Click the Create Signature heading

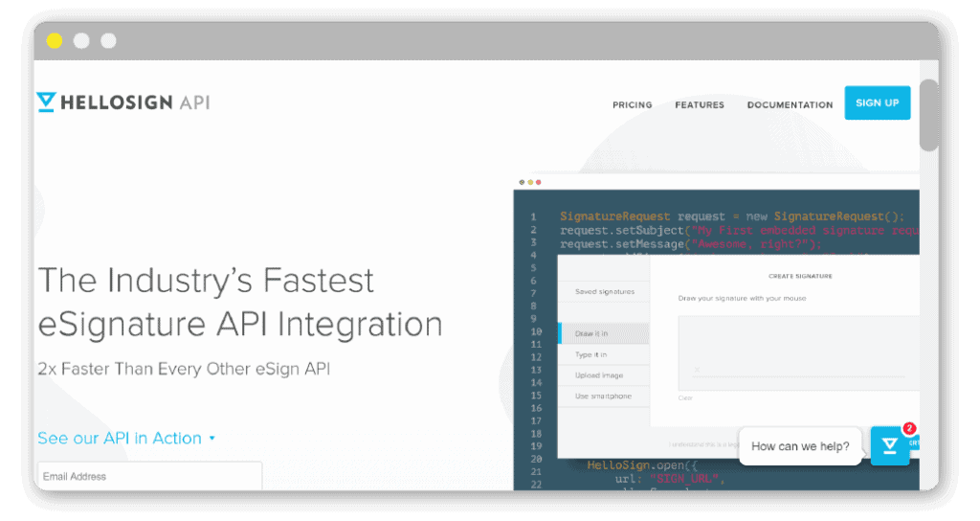tap(800, 276)
